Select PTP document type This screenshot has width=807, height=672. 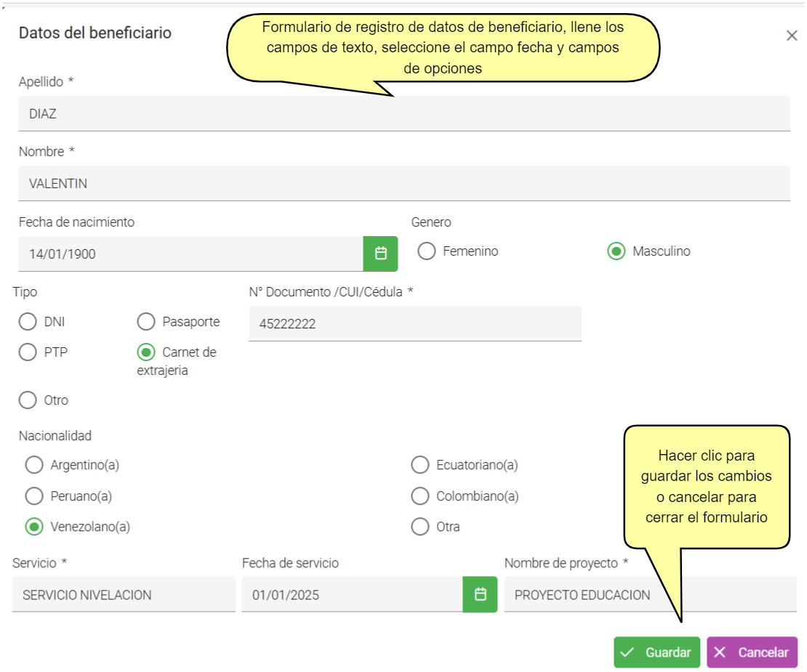[x=28, y=352]
